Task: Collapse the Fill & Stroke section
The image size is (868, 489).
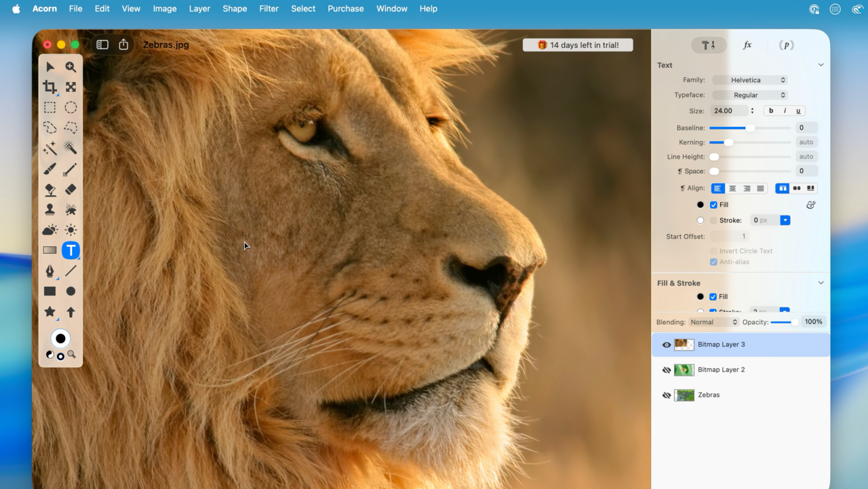Action: pyautogui.click(x=821, y=283)
